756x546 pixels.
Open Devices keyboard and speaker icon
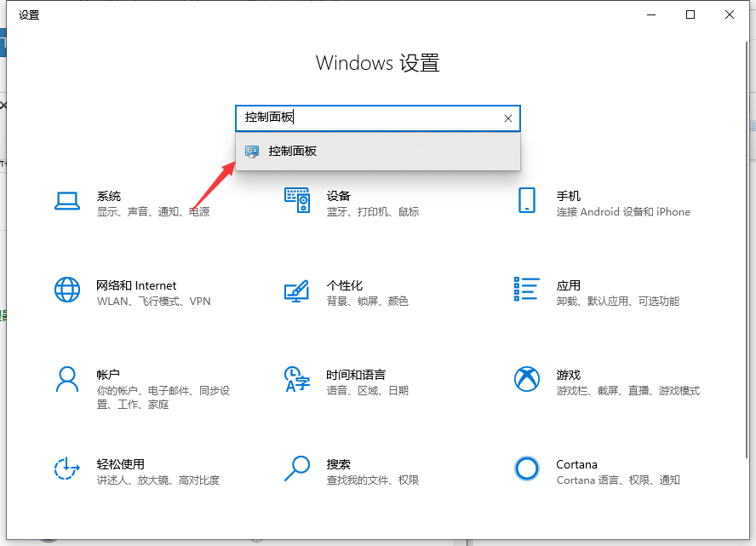(296, 201)
